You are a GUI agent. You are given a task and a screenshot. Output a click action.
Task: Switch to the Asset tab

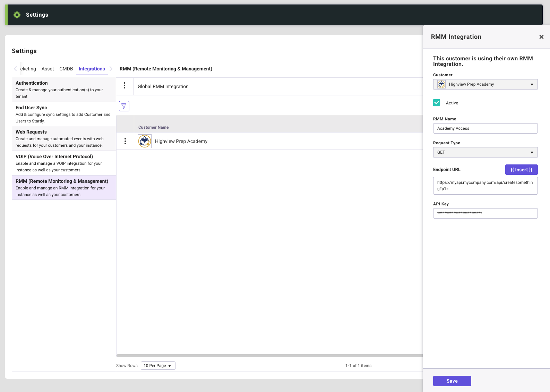[48, 69]
